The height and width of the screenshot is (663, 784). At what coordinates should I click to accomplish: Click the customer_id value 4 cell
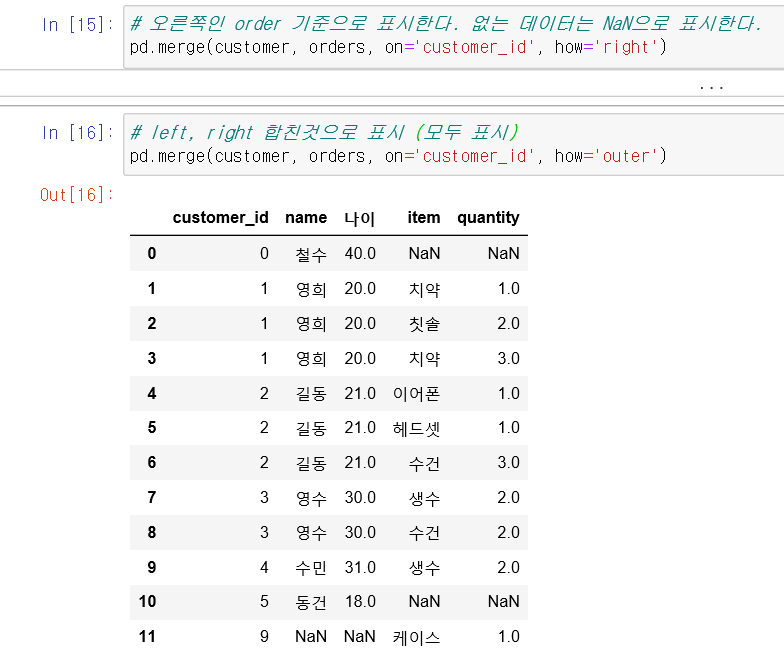click(264, 568)
